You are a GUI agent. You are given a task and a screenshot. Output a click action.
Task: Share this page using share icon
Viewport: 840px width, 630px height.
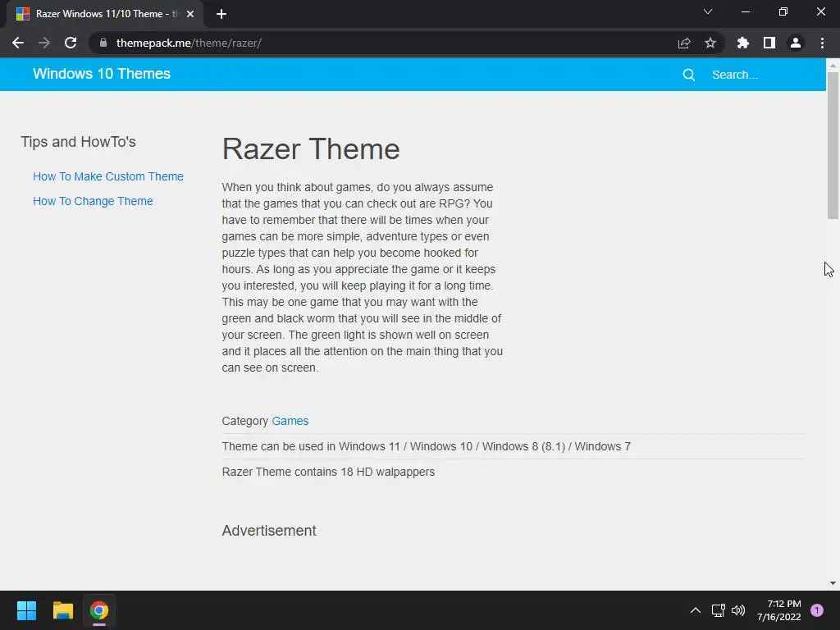click(684, 43)
